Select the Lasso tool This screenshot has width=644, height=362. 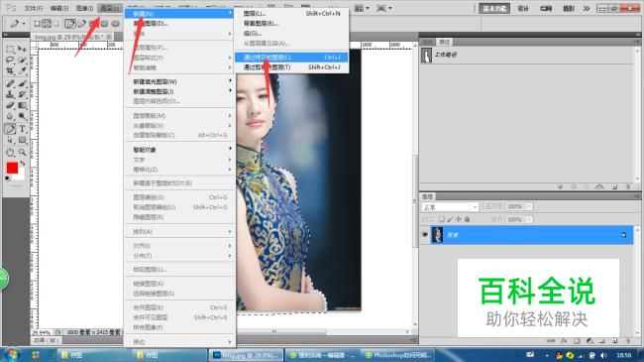point(10,60)
